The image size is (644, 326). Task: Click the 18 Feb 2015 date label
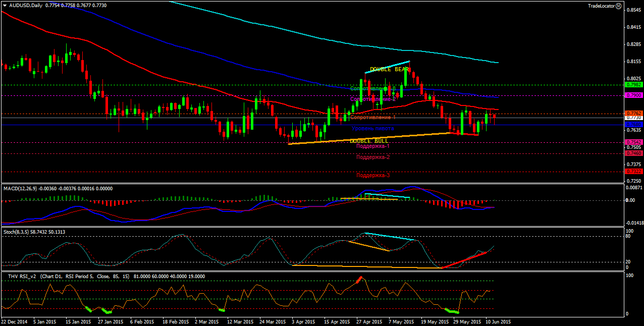pos(175,321)
